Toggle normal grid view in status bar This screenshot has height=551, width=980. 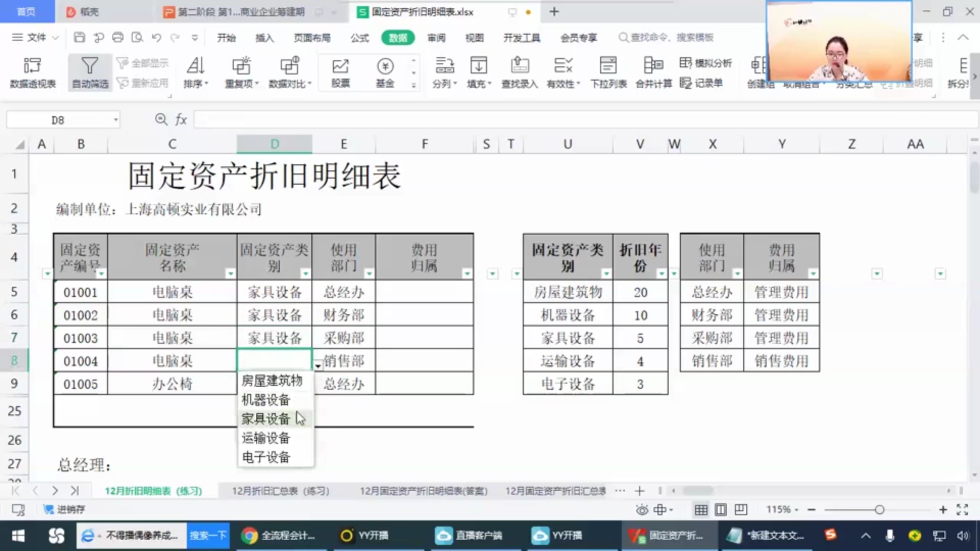[x=701, y=509]
